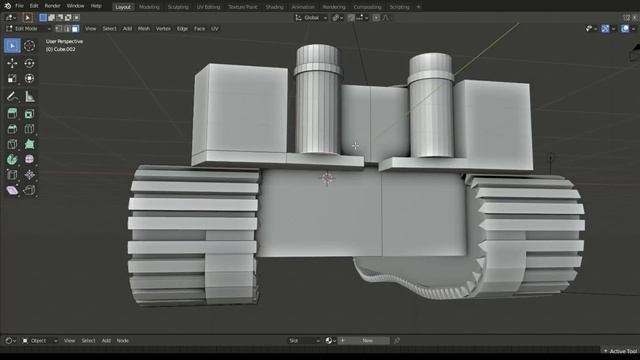640x360 pixels.
Task: Switch to the Scripting workspace tab
Action: click(x=399, y=7)
